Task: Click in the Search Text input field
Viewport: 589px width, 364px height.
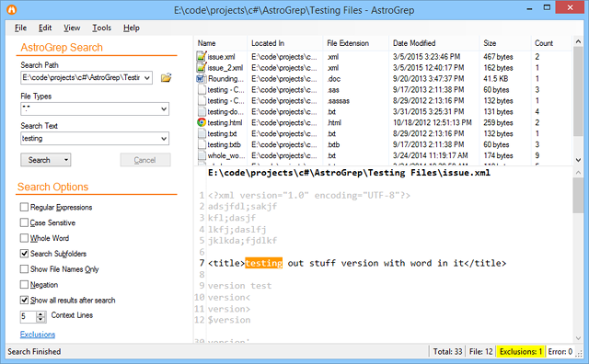Action: click(90, 139)
